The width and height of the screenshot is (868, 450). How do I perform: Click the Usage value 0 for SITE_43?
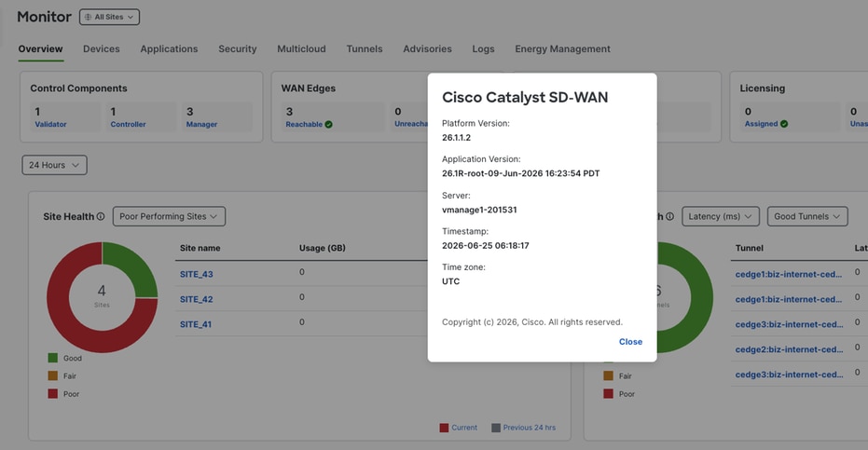302,272
